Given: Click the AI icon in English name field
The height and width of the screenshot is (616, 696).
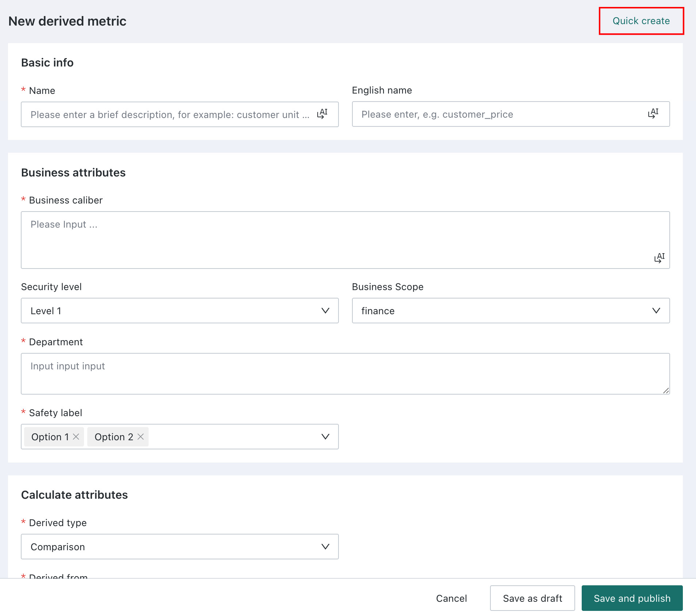Looking at the screenshot, I should coord(653,113).
